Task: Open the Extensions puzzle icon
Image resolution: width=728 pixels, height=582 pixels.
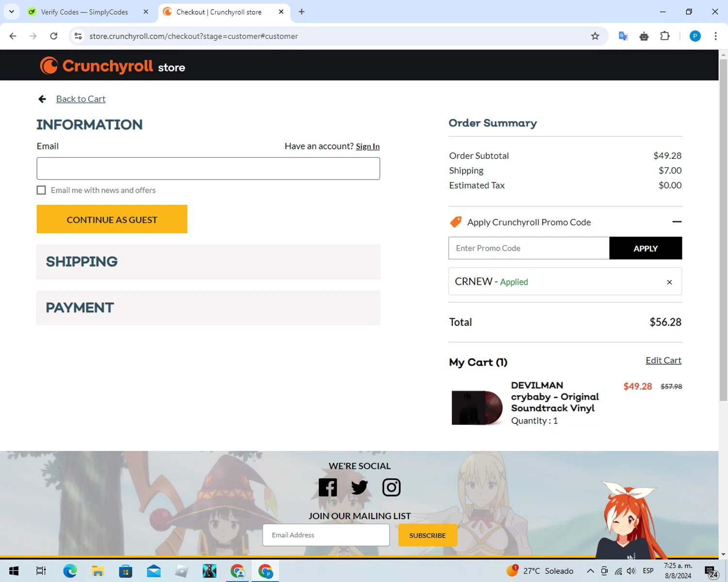Action: (x=665, y=36)
